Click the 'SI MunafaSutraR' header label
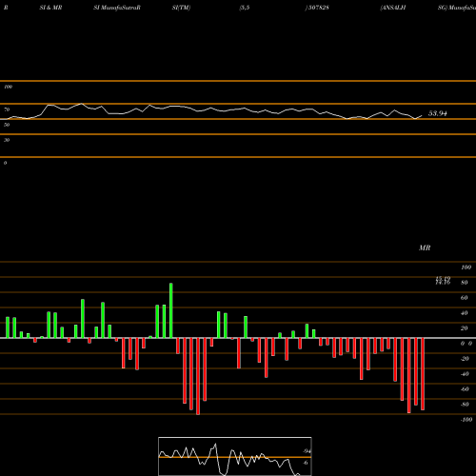476x476 pixels. click(117, 8)
